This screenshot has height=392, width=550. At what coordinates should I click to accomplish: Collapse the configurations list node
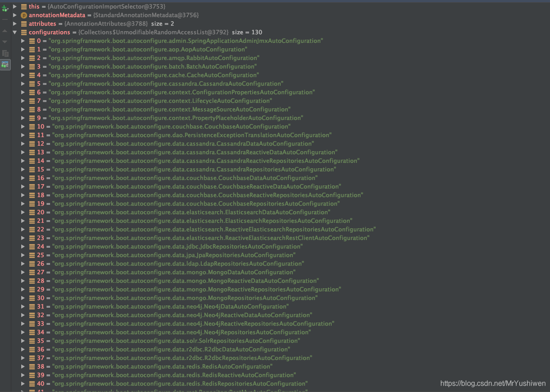(x=15, y=32)
